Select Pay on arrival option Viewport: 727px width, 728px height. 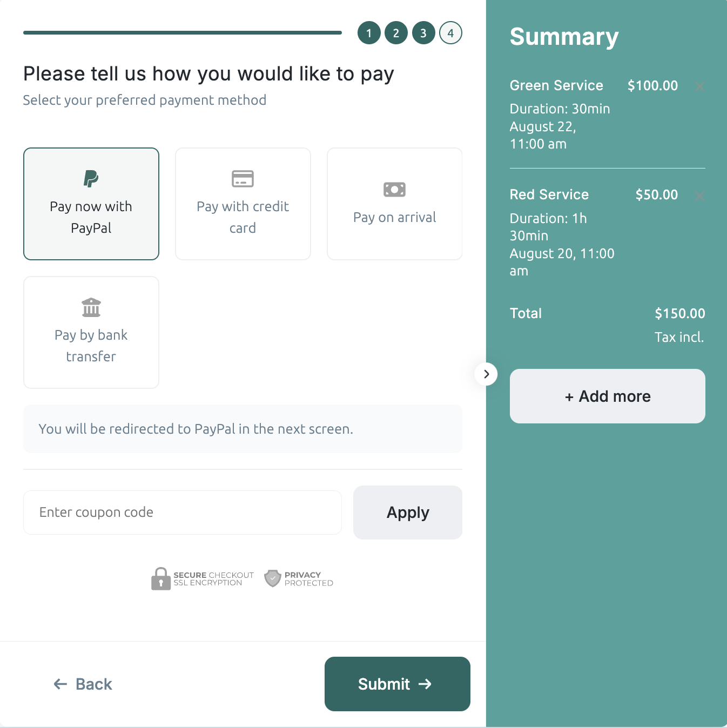click(x=394, y=218)
